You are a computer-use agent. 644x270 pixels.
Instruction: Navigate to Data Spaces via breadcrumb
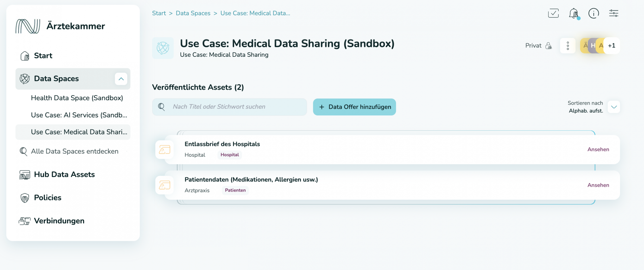[193, 13]
